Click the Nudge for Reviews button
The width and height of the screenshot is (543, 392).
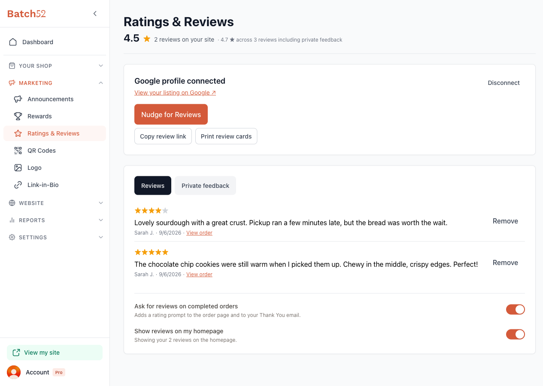tap(171, 115)
